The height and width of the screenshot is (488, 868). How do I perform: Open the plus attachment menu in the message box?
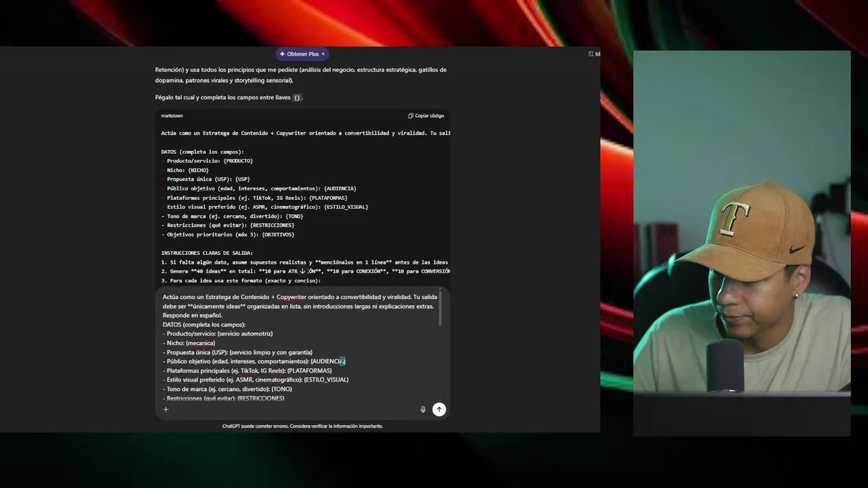point(165,409)
